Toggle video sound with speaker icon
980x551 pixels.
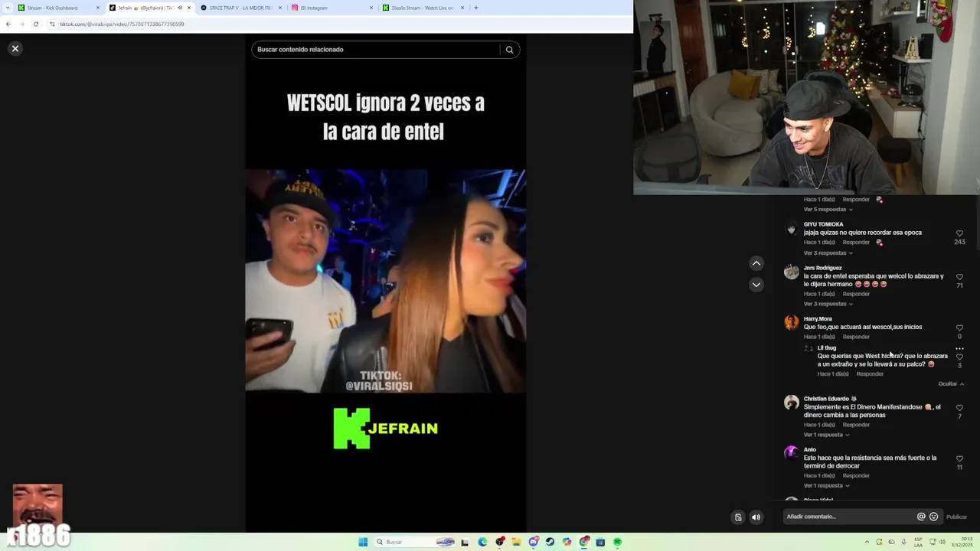756,517
